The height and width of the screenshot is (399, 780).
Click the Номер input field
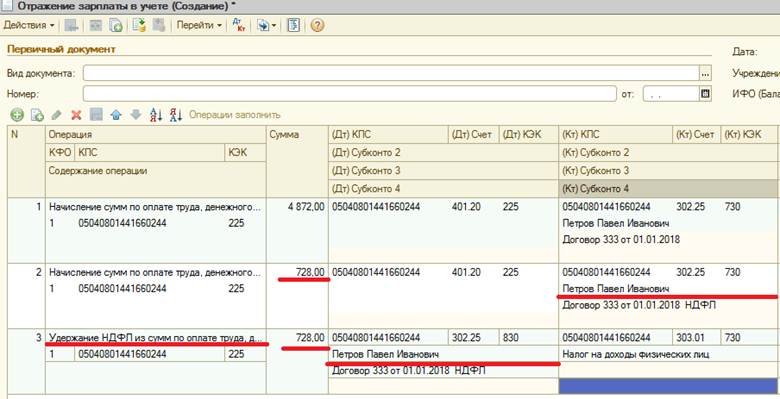350,94
